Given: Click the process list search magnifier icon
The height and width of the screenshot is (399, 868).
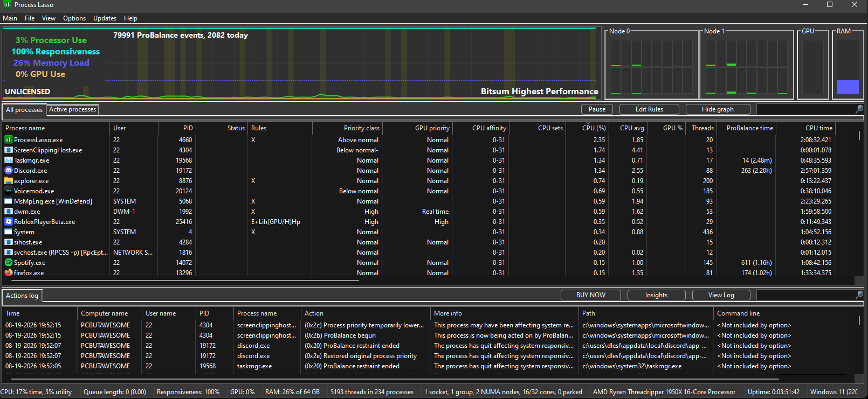Looking at the screenshot, I should 859,109.
